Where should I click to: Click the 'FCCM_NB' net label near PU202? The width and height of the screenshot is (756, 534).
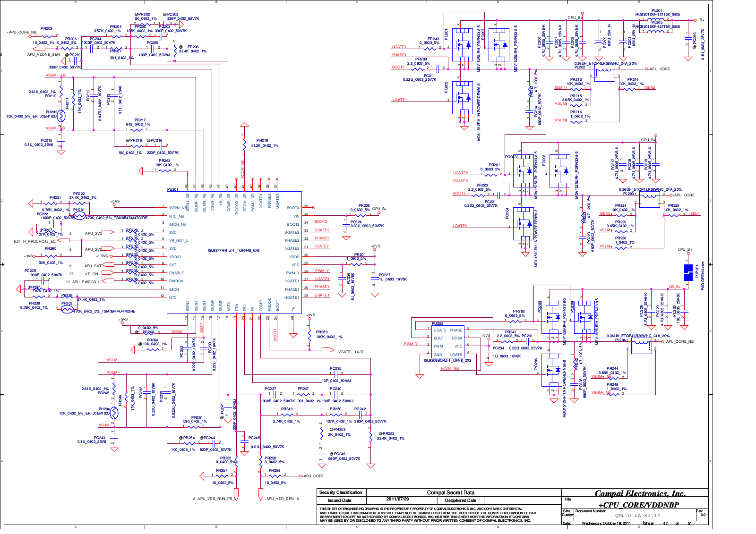[x=450, y=368]
